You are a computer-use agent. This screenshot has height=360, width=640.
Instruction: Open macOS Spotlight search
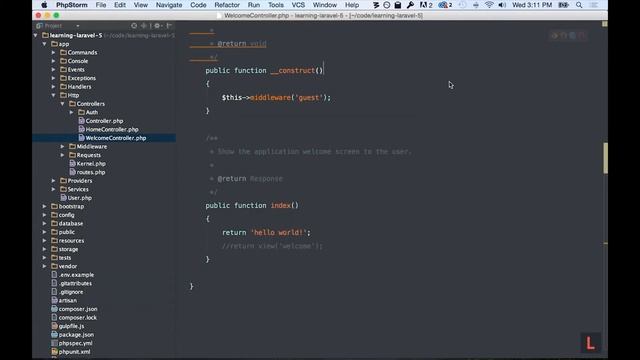tap(579, 5)
